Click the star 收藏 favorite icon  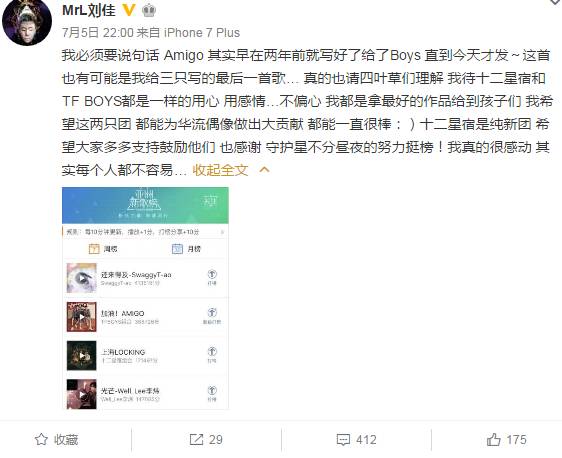[x=41, y=439]
